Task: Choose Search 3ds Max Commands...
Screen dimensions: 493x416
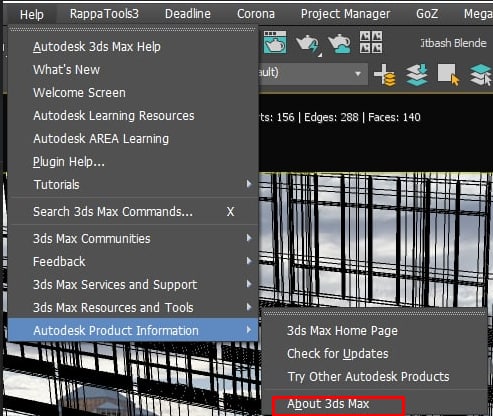Action: tap(133, 211)
